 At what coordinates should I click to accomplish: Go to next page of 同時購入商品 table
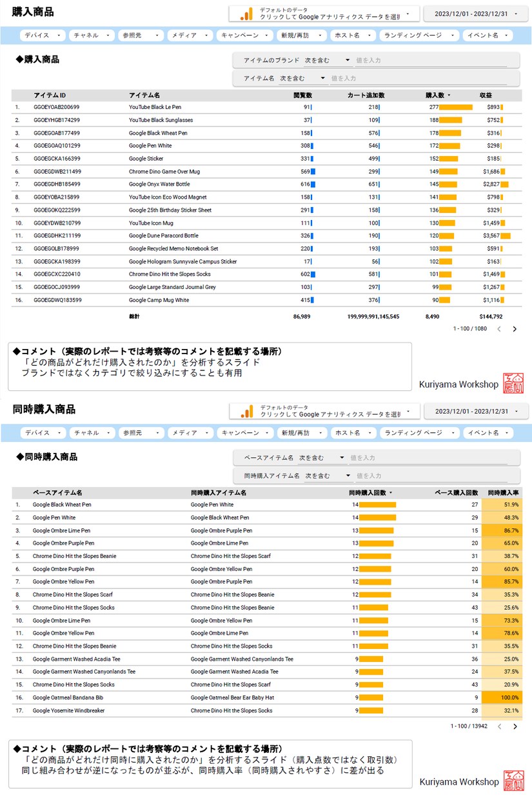tap(515, 726)
